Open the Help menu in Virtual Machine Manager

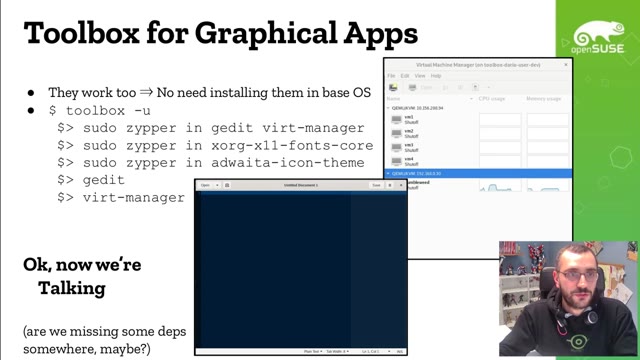pyautogui.click(x=436, y=76)
